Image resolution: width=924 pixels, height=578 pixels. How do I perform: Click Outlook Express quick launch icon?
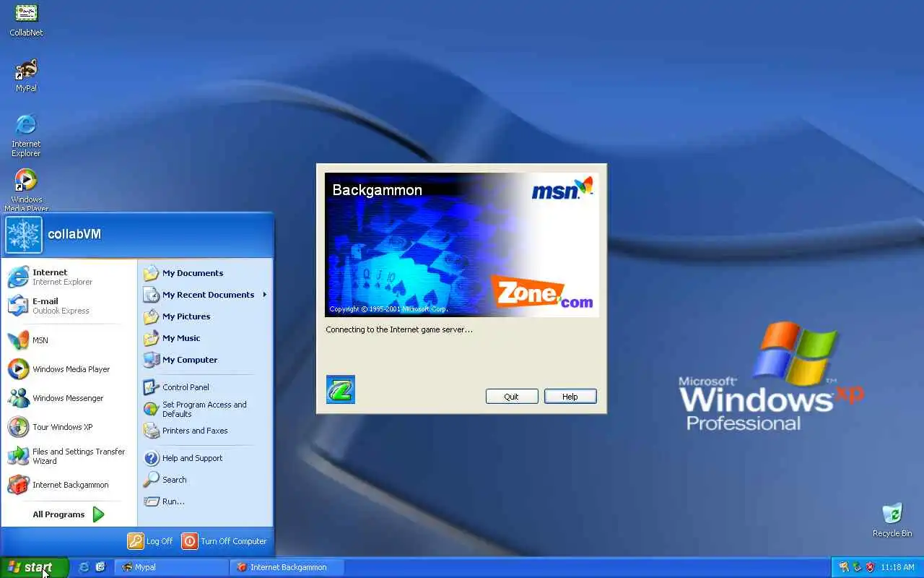[100, 567]
